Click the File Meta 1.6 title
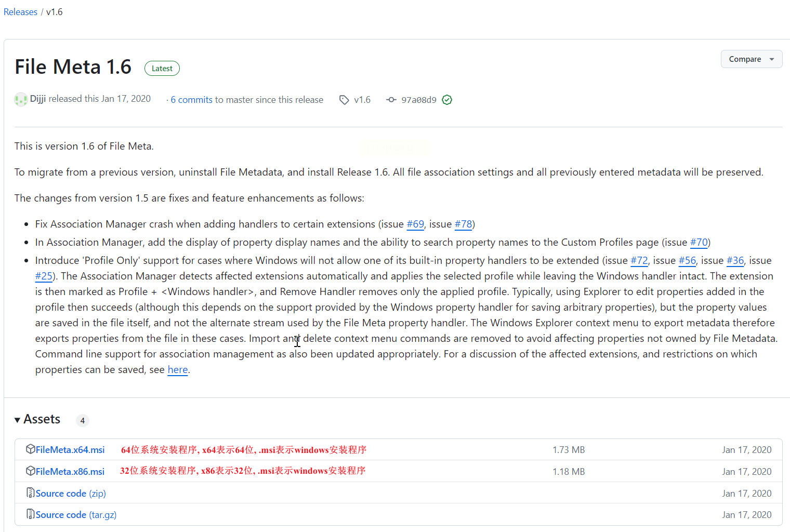 73,67
